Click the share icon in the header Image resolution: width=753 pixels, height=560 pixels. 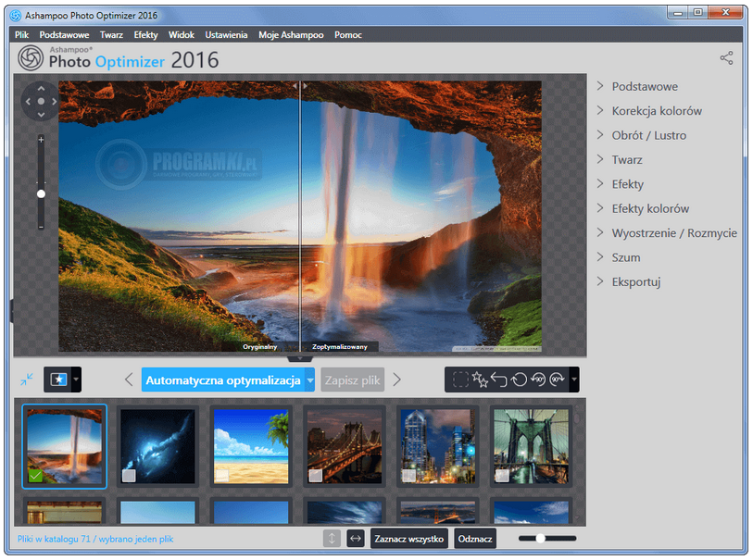tap(726, 58)
